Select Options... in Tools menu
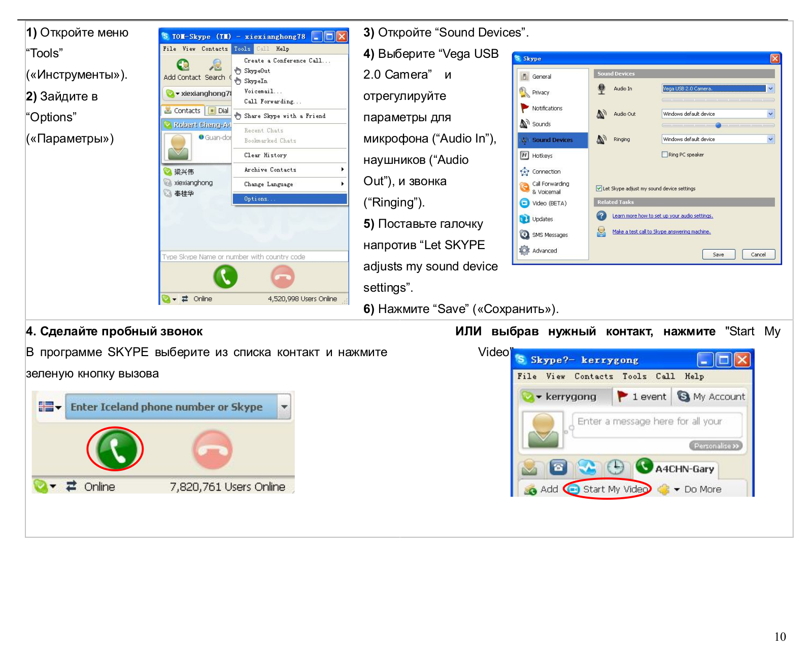812x658 pixels. [x=289, y=199]
